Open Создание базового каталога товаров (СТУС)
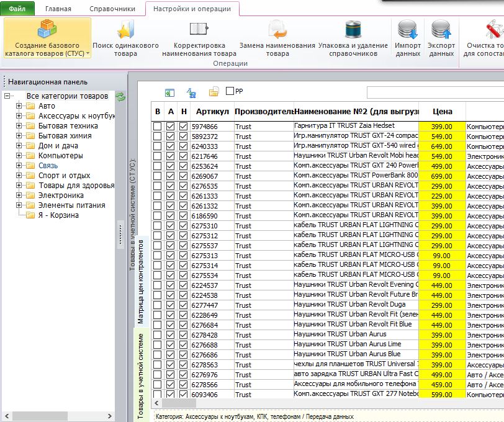Image resolution: width=504 pixels, height=422 pixels. [x=47, y=38]
